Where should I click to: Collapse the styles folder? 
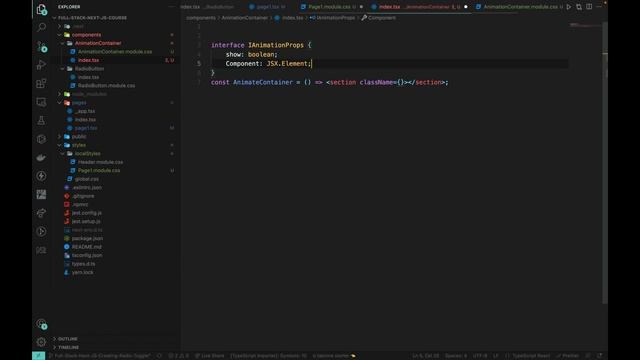pyautogui.click(x=79, y=145)
